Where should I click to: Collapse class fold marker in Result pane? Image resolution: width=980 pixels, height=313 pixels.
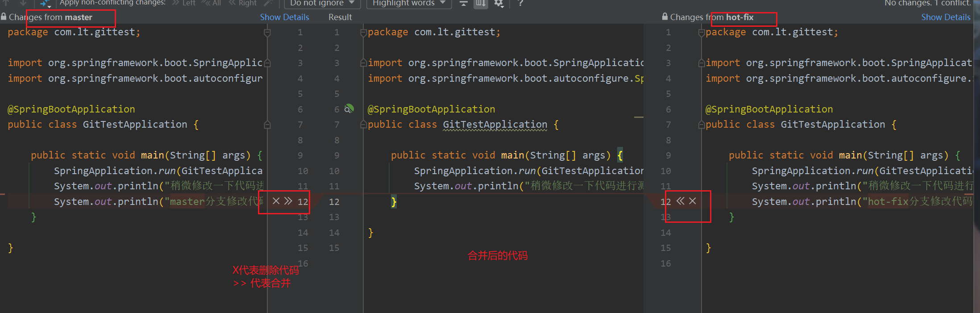pyautogui.click(x=363, y=125)
